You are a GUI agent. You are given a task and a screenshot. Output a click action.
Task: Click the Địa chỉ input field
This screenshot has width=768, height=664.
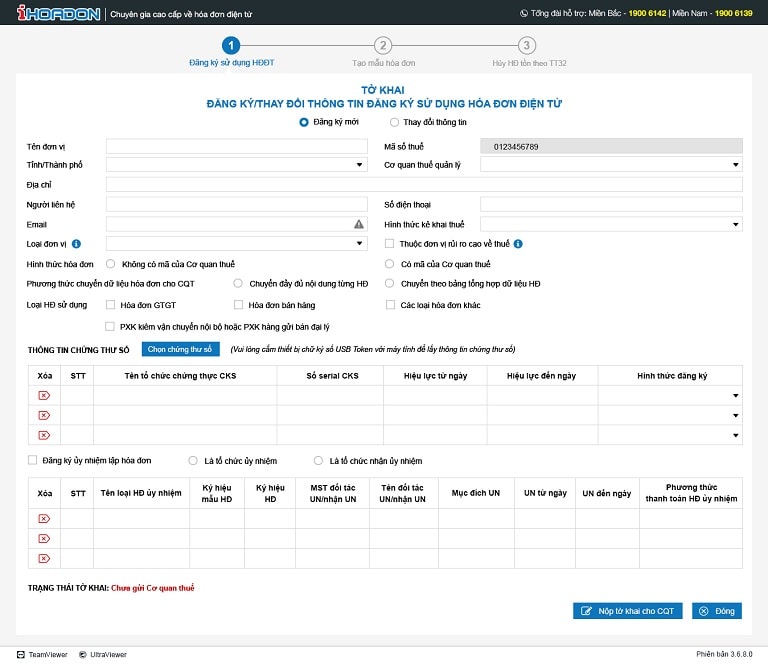pyautogui.click(x=424, y=185)
